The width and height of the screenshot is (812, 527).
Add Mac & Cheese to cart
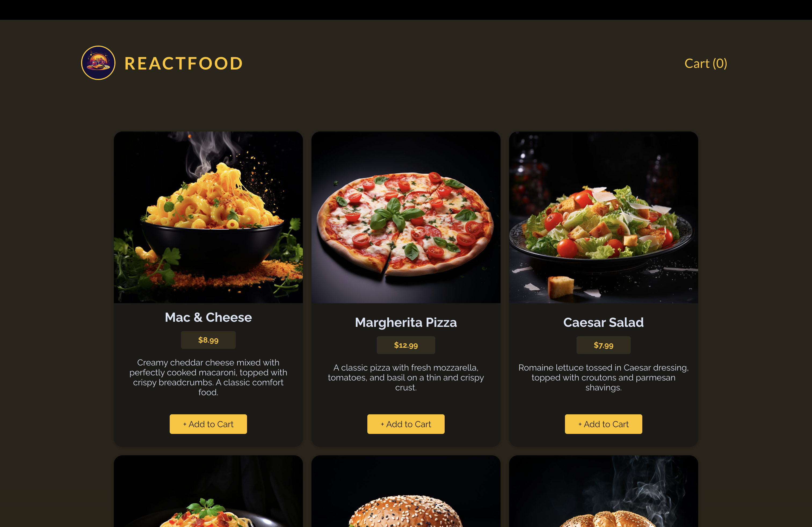click(208, 424)
